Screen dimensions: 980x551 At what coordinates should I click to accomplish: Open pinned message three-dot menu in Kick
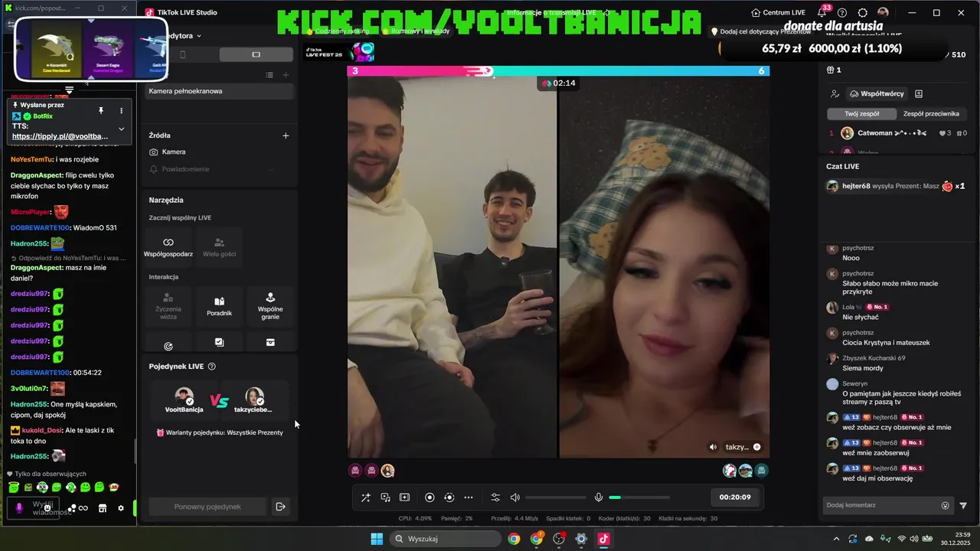(121, 111)
